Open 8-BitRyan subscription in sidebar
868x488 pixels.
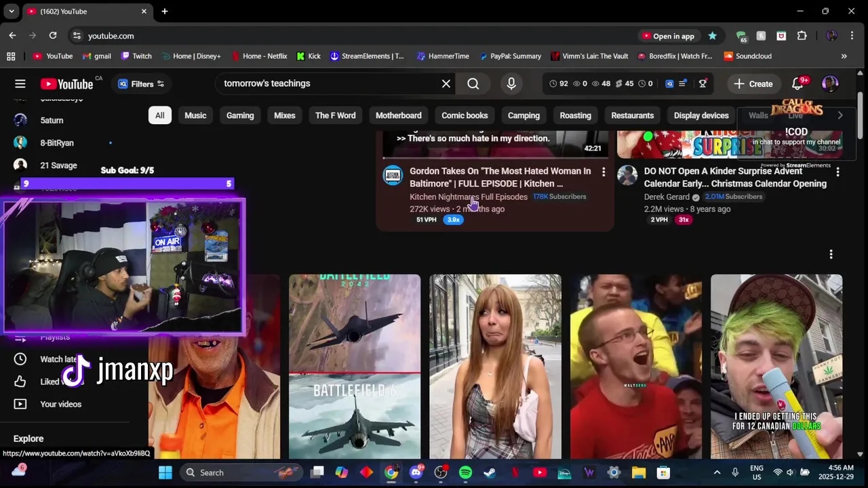(57, 143)
